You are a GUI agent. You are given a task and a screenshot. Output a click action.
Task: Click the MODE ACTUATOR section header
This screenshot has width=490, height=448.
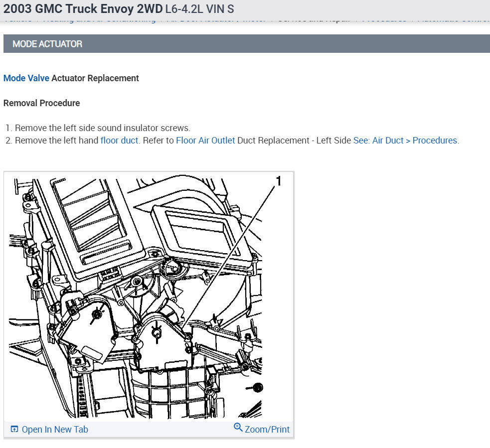pos(247,44)
